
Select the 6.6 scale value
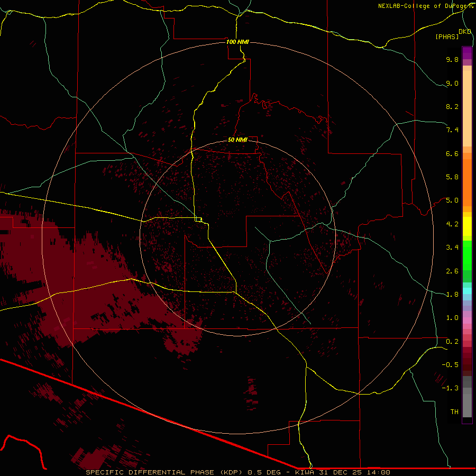pos(452,153)
